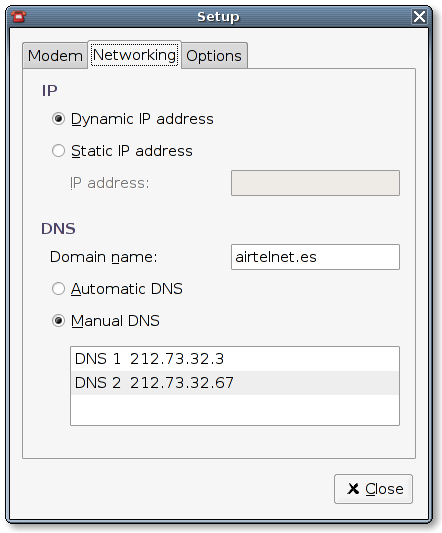Close the Setup window with title bar X
The width and height of the screenshot is (442, 533).
pyautogui.click(x=419, y=16)
